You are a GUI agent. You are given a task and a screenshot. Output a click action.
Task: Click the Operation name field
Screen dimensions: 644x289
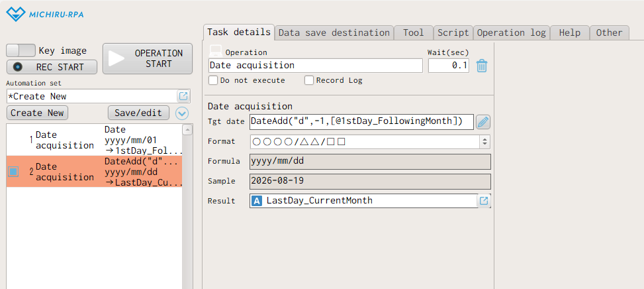(316, 66)
